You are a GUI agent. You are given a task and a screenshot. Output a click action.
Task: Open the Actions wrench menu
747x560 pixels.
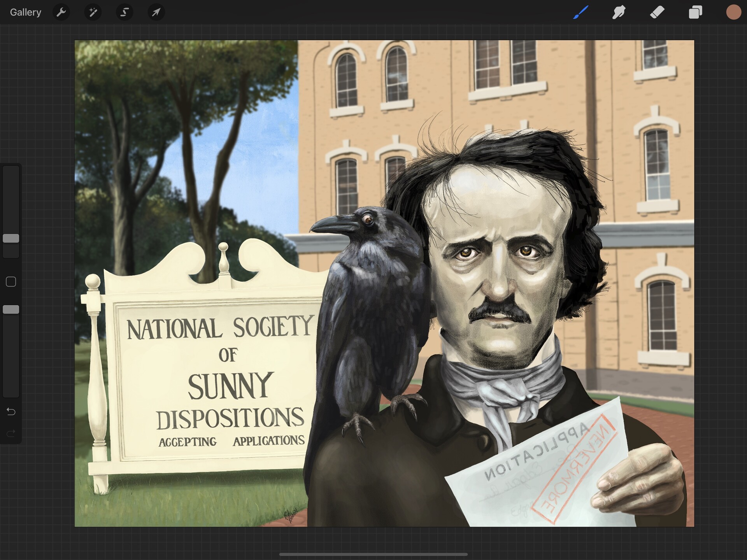pyautogui.click(x=61, y=12)
